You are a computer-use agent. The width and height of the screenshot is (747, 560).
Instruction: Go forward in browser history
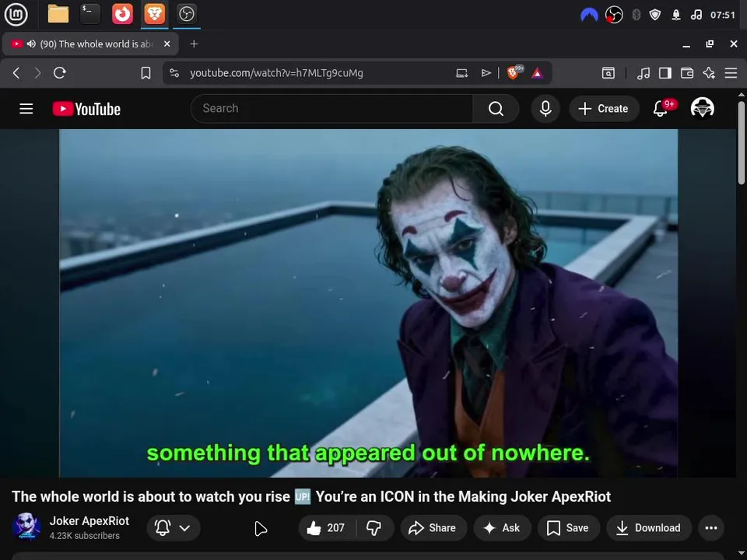coord(37,73)
